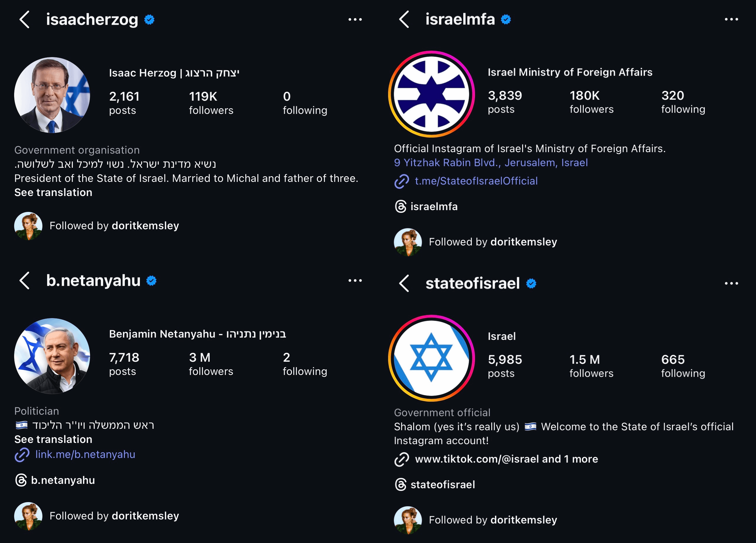The width and height of the screenshot is (756, 543).
Task: Open stateofisrael Threads profile link
Action: (x=435, y=484)
